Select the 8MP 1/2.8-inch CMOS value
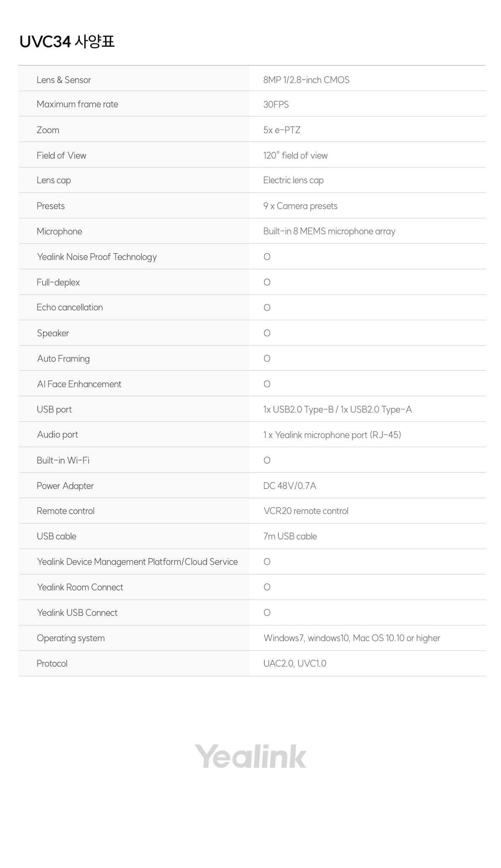Screen dimensions: 501x868 point(306,80)
